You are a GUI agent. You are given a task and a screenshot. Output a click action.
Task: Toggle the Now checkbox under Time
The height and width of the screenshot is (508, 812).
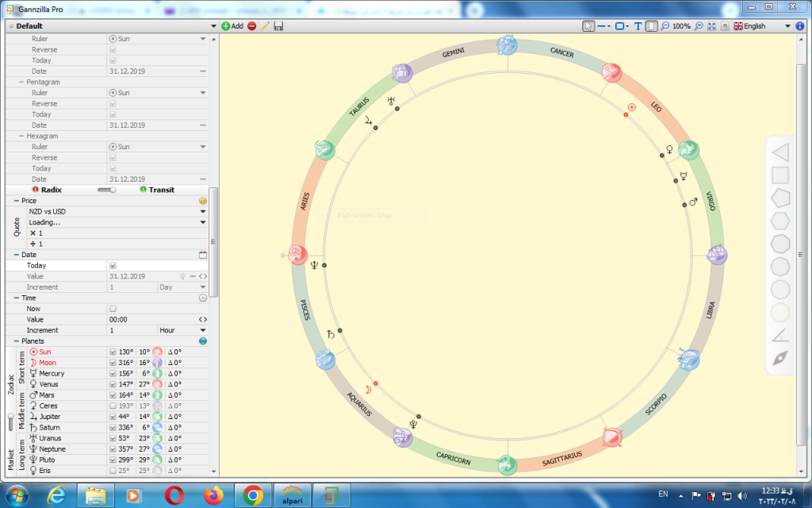click(x=113, y=309)
